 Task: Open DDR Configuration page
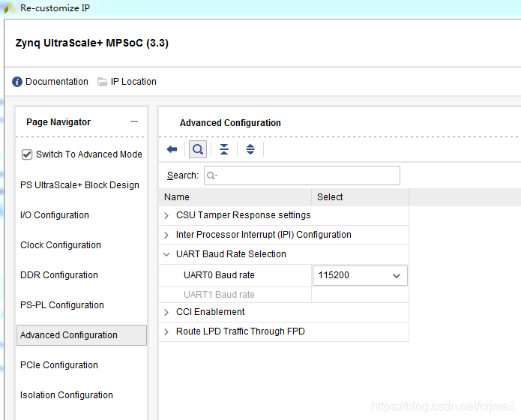pos(59,275)
